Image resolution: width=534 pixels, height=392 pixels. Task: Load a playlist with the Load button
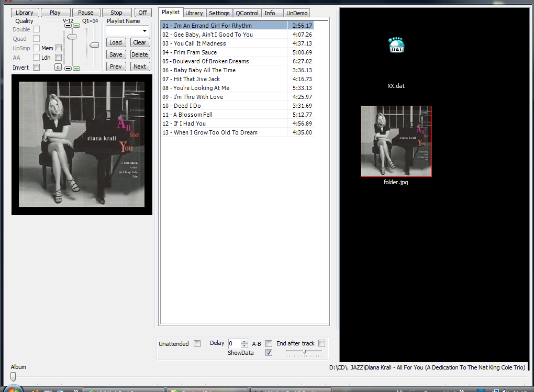click(x=116, y=42)
